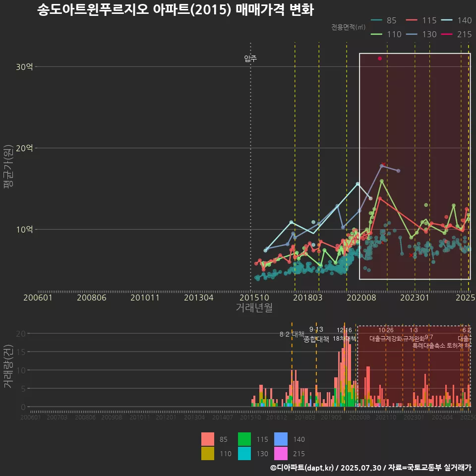This screenshot has height=476, width=476.
Task: Click the '201407' label on volume chart axis
Action: click(223, 417)
